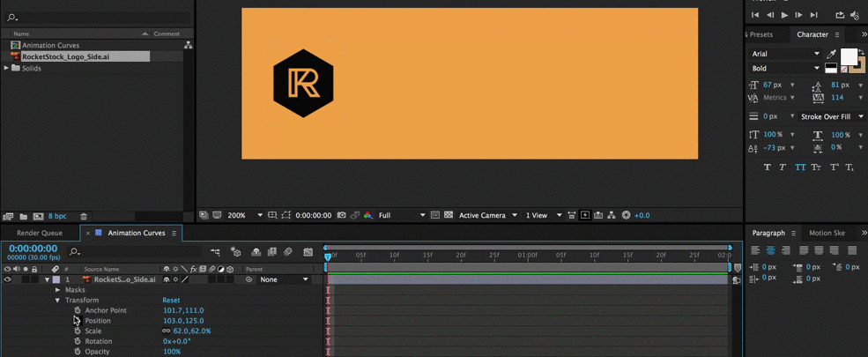
Task: Open the layer Parent None dropdown
Action: [284, 279]
